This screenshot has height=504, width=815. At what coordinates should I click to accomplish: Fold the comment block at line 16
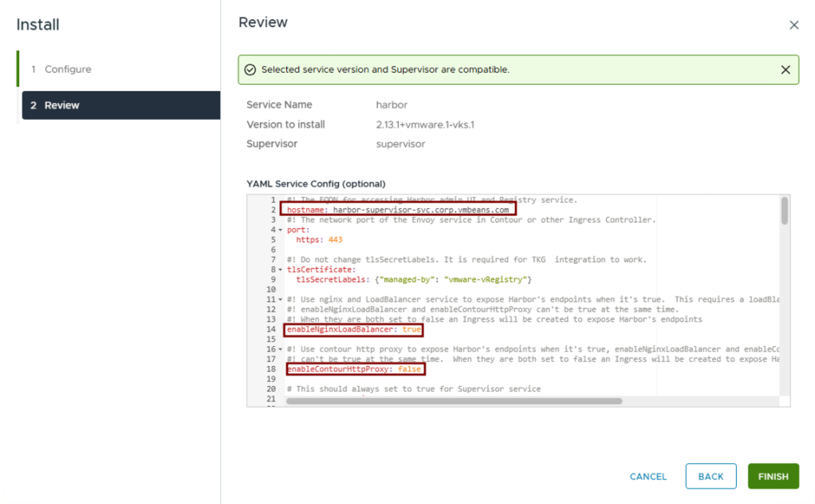tap(281, 349)
